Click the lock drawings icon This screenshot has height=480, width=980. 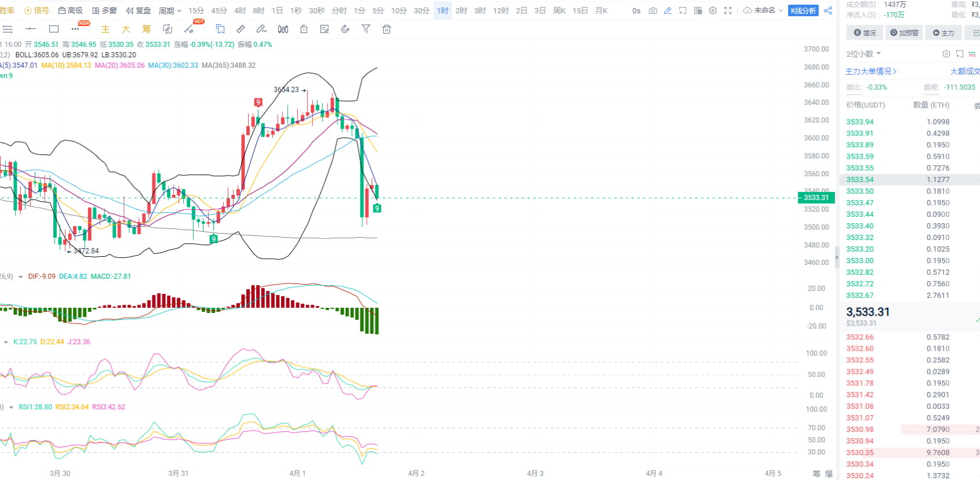click(x=304, y=29)
